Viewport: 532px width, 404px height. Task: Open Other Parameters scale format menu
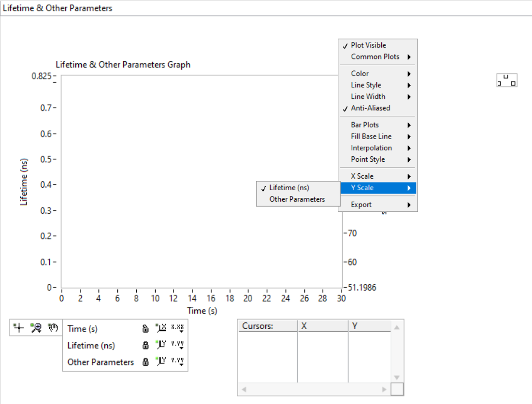point(177,362)
